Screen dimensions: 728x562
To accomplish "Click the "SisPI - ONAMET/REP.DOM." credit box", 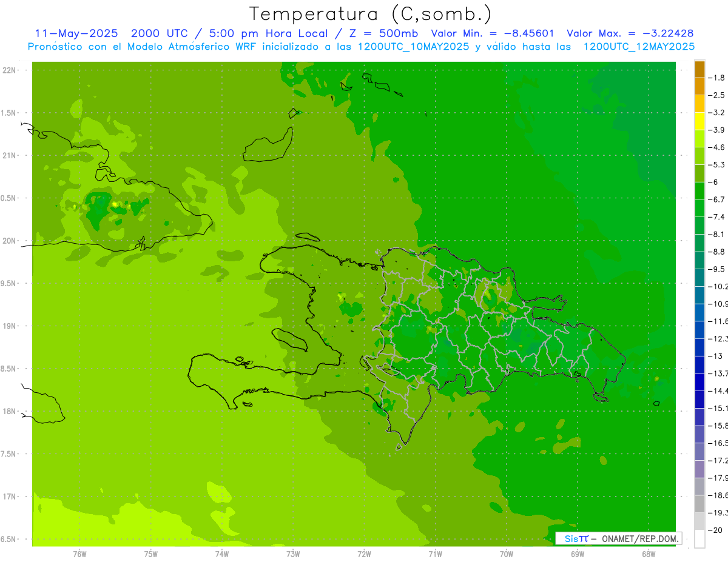I will tap(618, 538).
